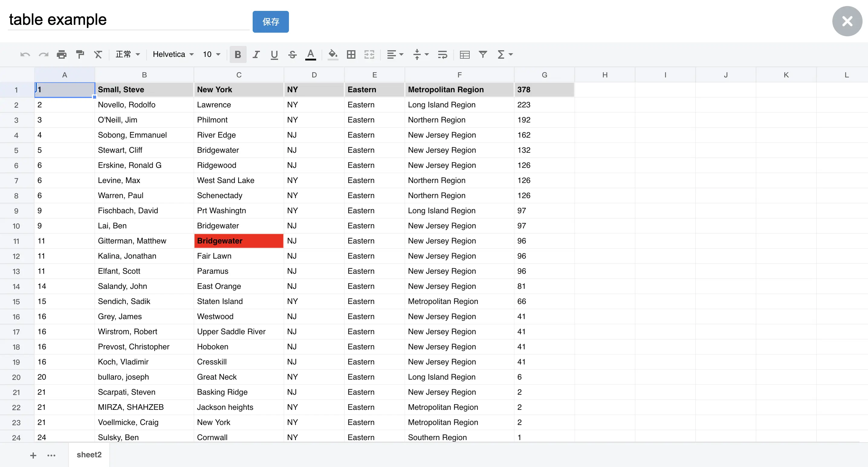Click the borders icon
868x467 pixels.
point(351,55)
